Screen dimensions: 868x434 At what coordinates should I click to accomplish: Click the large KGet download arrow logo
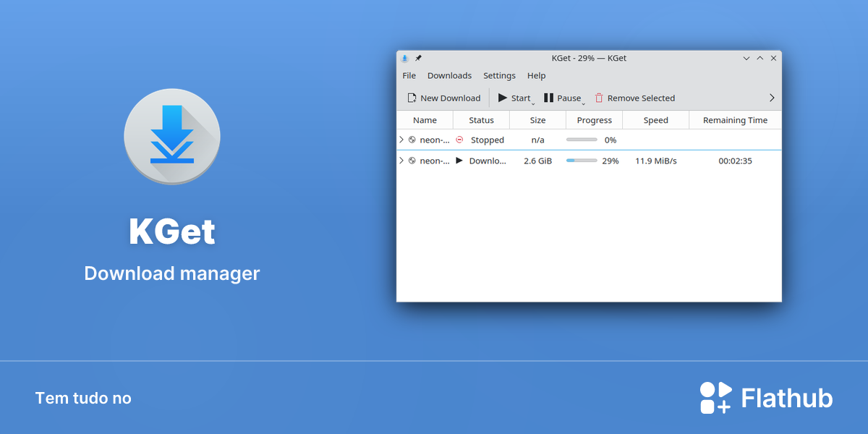(172, 136)
